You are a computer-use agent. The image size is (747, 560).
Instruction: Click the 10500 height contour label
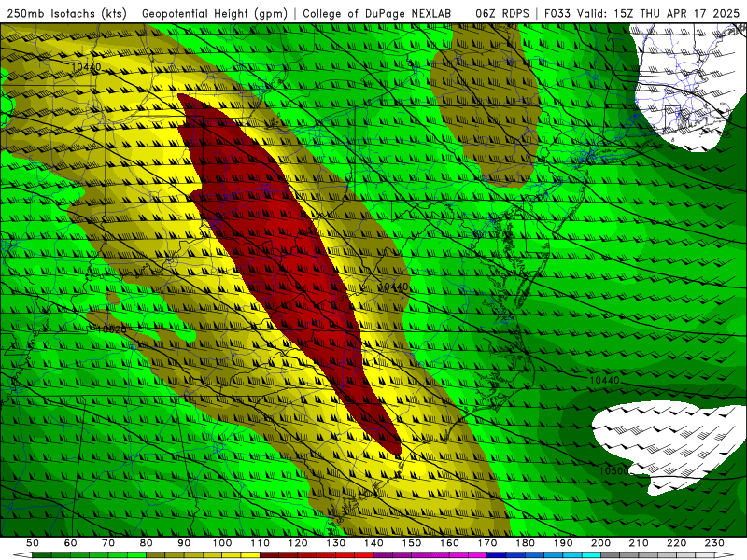[613, 471]
